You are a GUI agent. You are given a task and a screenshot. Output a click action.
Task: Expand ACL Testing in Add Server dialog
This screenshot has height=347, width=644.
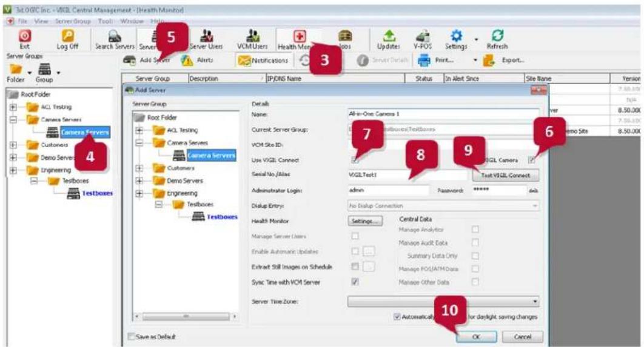[139, 130]
